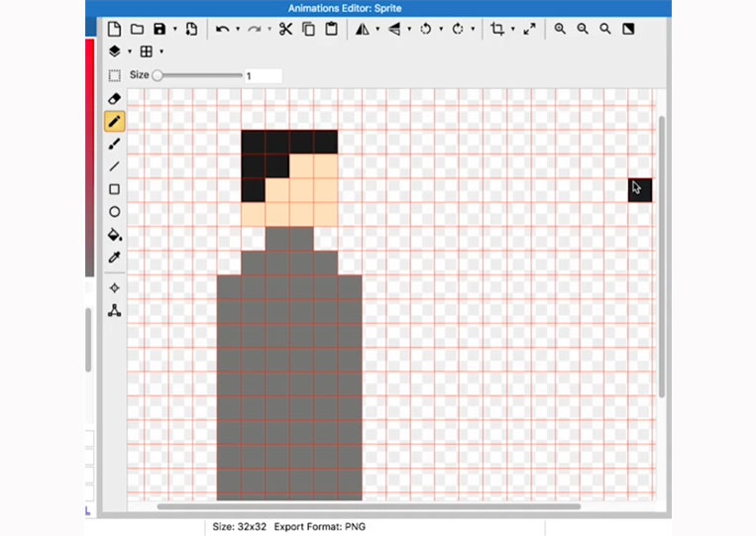The height and width of the screenshot is (536, 756).
Task: Click the canvas vertical scrollbar
Action: click(662, 257)
